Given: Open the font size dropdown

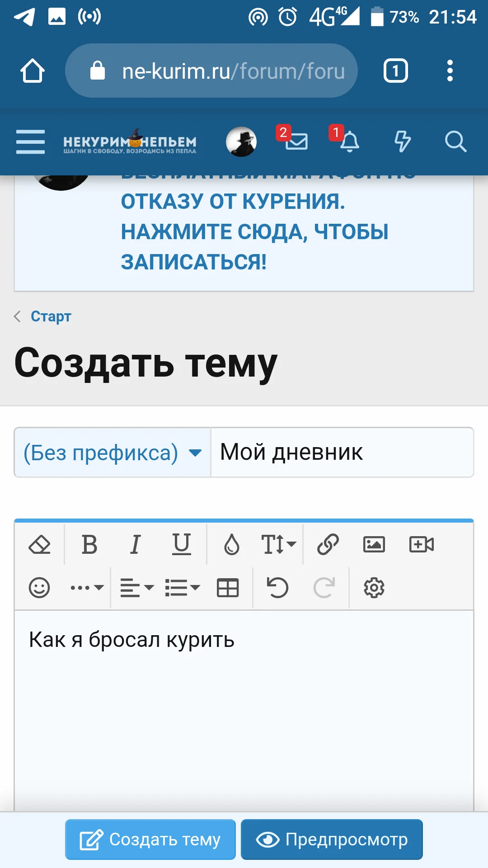Looking at the screenshot, I should 278,544.
